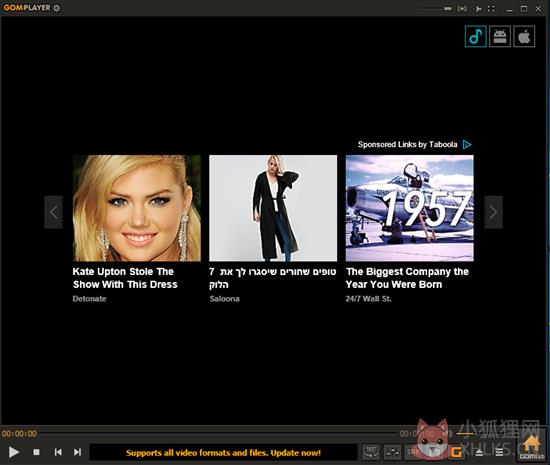
Task: Click the elapsed time 00:00:00 display
Action: pos(19,434)
